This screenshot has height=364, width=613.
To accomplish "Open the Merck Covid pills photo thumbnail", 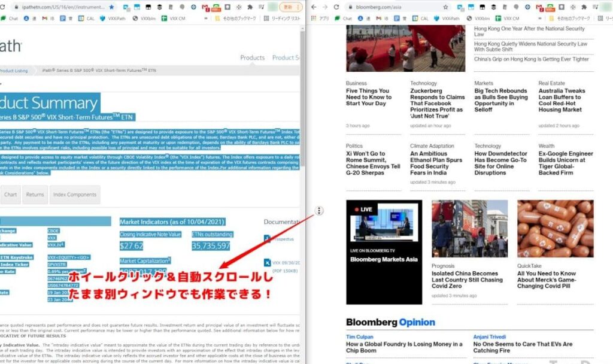I will coord(555,228).
